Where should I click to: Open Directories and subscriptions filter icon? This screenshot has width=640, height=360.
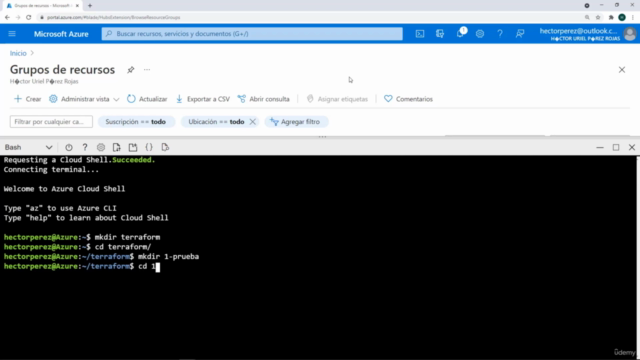click(x=440, y=34)
